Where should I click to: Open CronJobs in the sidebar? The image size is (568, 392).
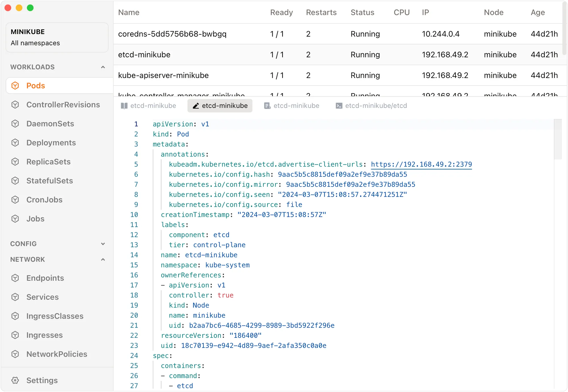[x=60, y=200]
